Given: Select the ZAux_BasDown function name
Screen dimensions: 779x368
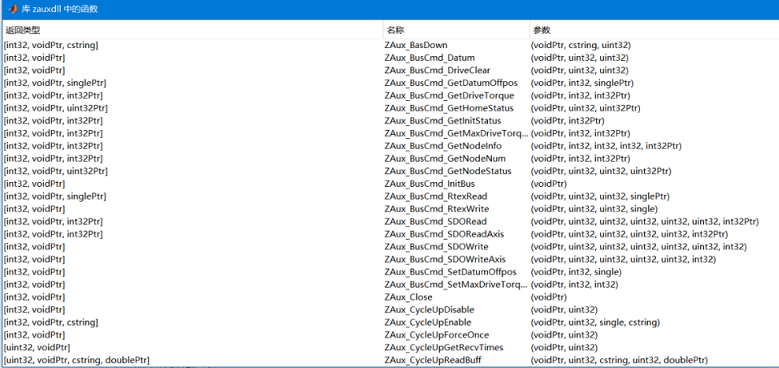Looking at the screenshot, I should tap(416, 45).
